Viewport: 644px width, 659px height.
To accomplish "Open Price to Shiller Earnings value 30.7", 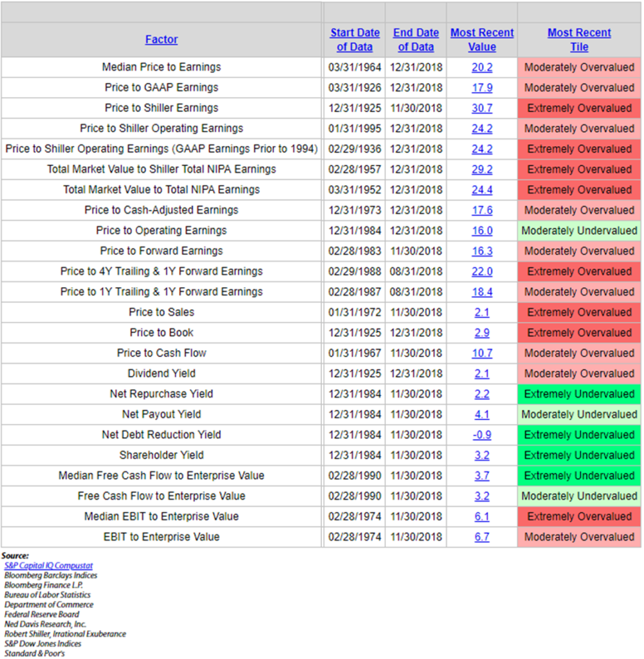I will click(x=482, y=108).
